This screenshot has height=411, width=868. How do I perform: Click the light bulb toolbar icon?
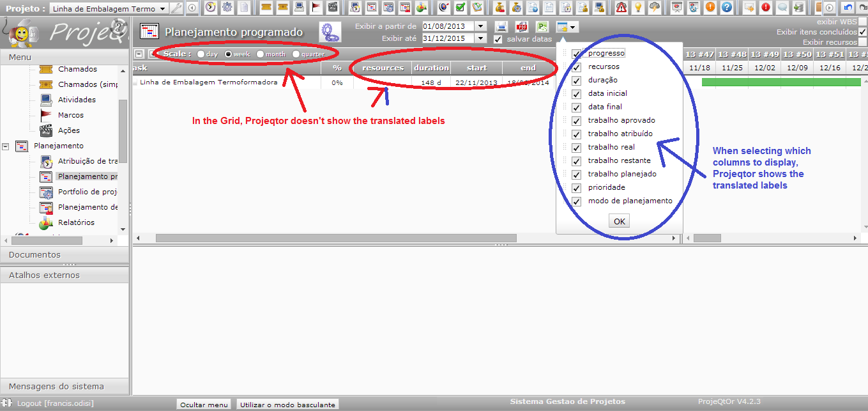(x=637, y=8)
